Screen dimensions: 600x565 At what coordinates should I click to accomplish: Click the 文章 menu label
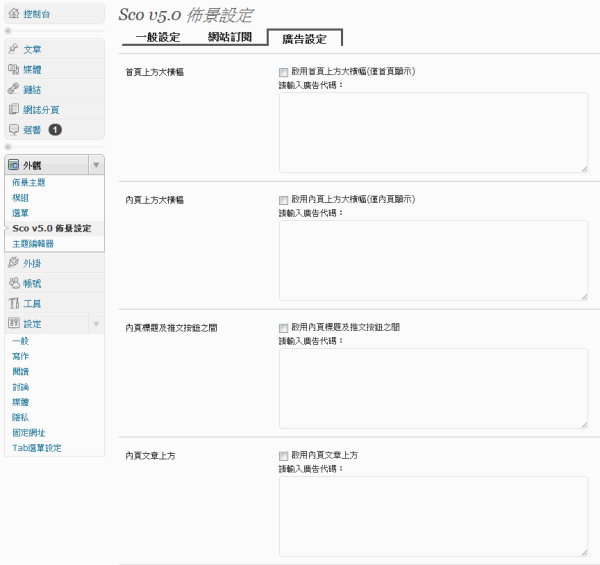pyautogui.click(x=32, y=49)
